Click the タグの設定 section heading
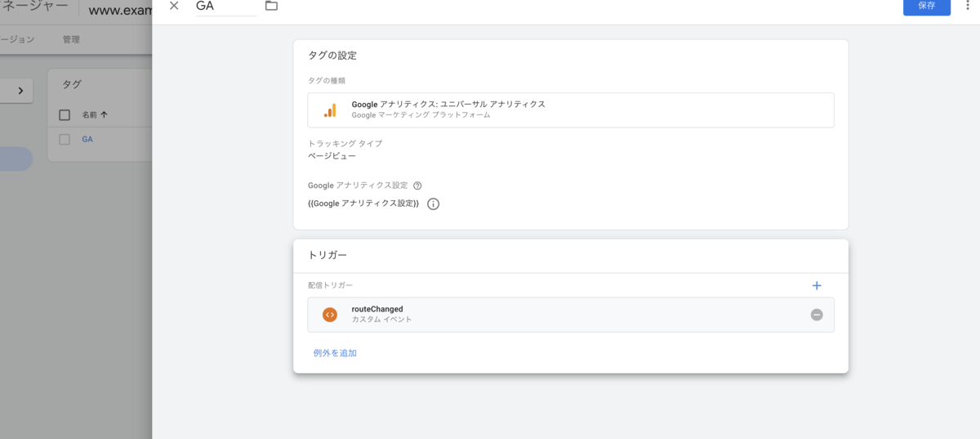Viewport: 980px width, 439px height. pos(332,56)
